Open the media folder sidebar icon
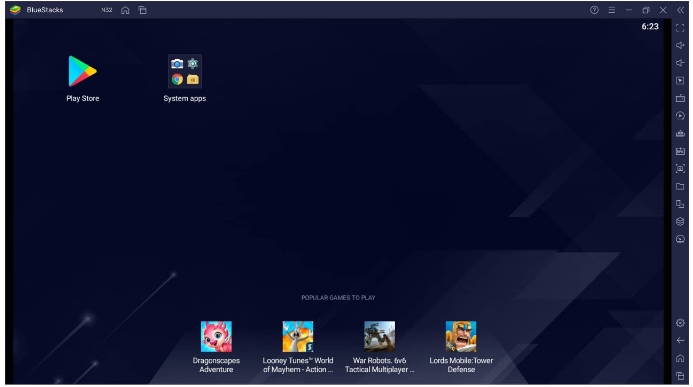Screen dimensions: 693x387 [x=680, y=186]
